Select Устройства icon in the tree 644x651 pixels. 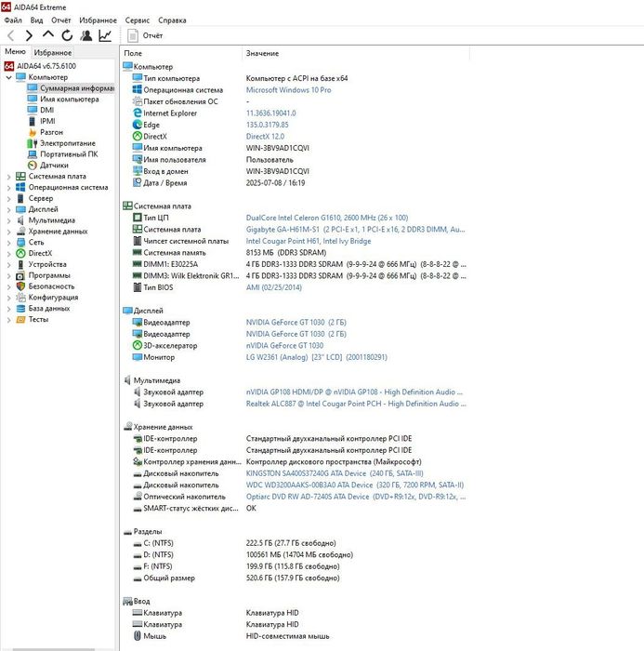[x=20, y=264]
